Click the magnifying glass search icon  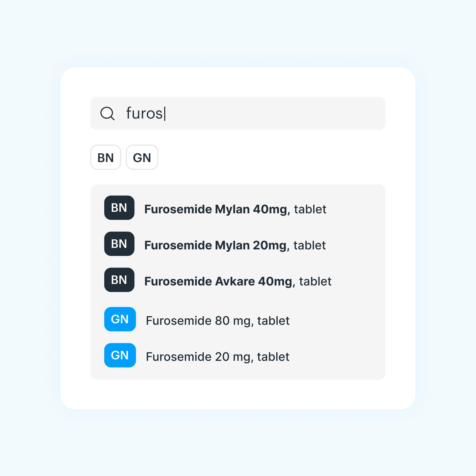(107, 113)
